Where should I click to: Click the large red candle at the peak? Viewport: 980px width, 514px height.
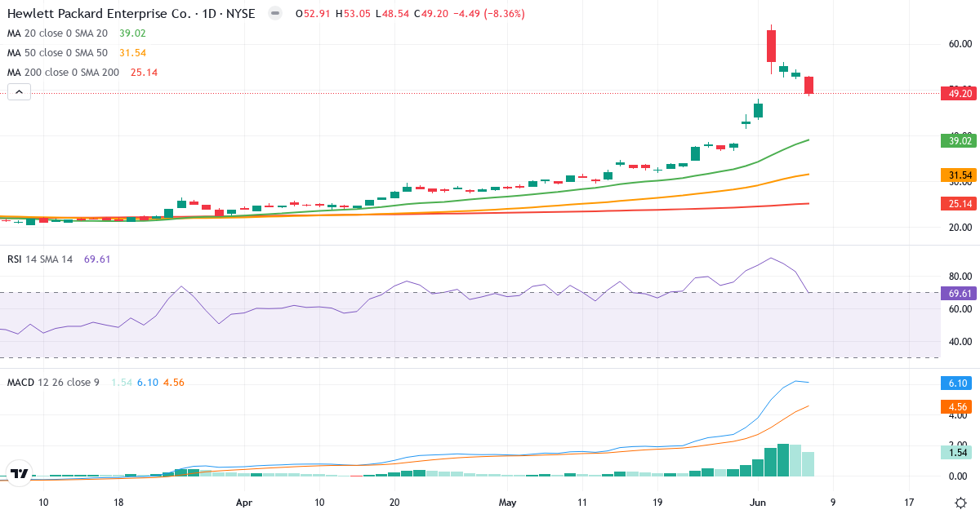pos(771,47)
